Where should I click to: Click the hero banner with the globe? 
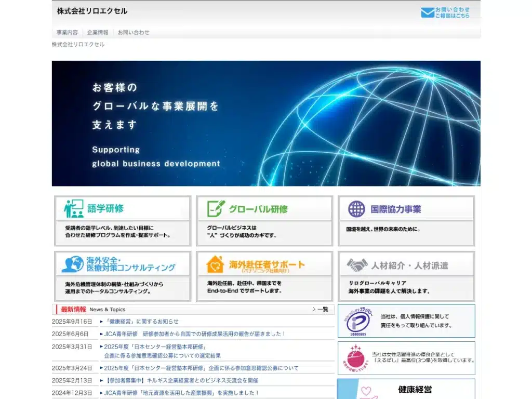(266, 123)
